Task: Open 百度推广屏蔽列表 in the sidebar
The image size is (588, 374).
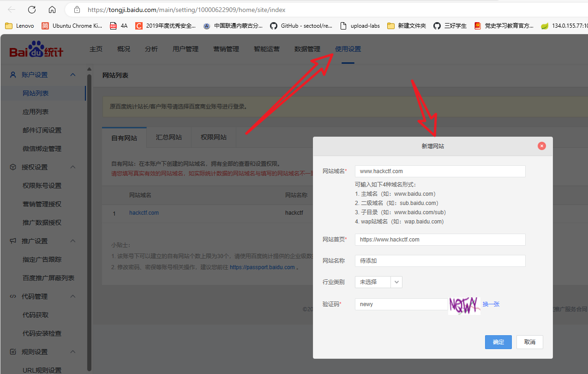Action: [48, 278]
